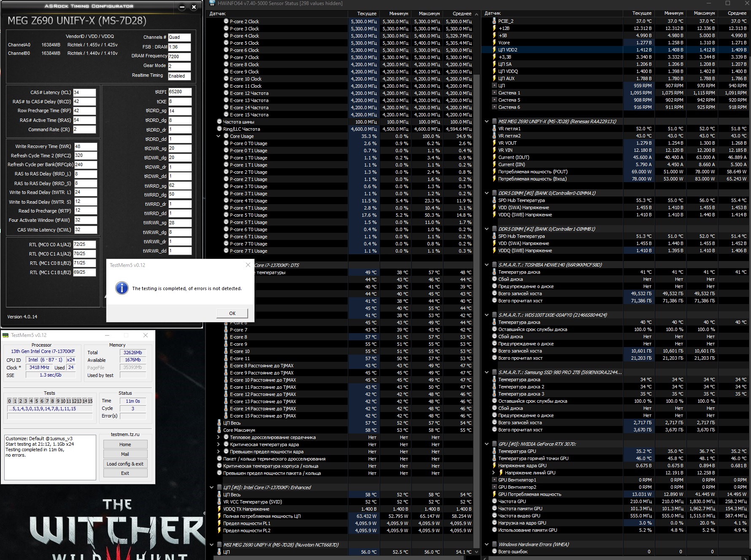Click the Home button in TestMem5
This screenshot has height=560, width=751.
[125, 444]
